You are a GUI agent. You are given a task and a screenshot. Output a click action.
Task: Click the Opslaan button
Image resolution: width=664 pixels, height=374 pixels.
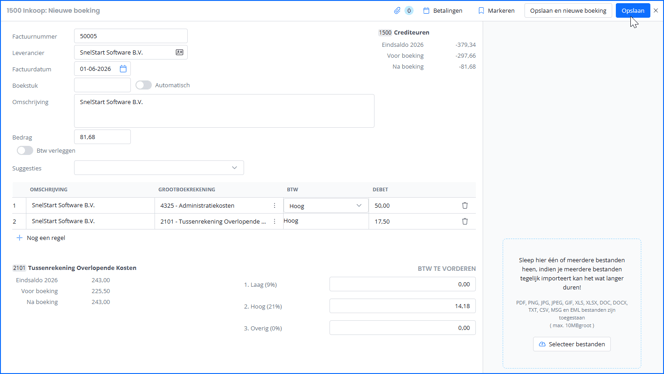[633, 11]
